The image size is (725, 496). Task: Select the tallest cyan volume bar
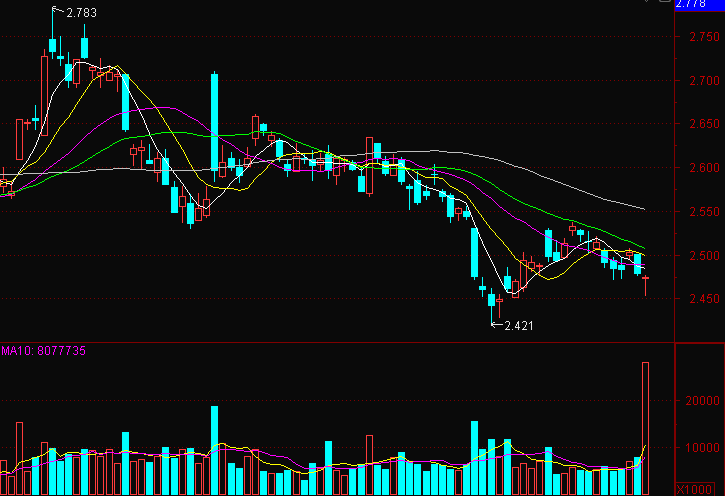click(x=214, y=450)
